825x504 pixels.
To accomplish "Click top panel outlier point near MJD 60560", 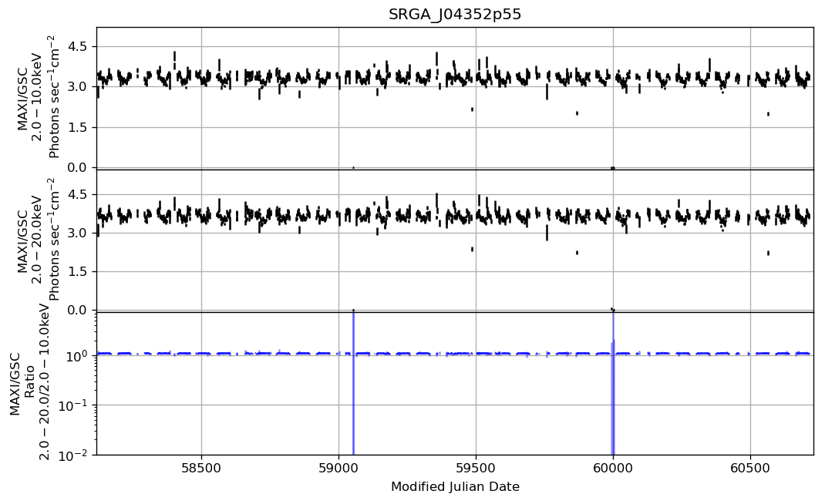I will [x=768, y=113].
